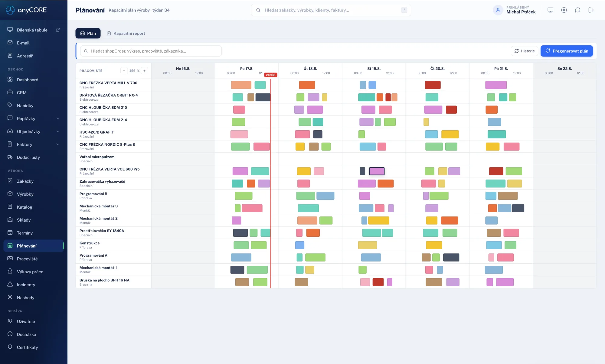Open the external link icon beside Dílenská tabule

(58, 30)
